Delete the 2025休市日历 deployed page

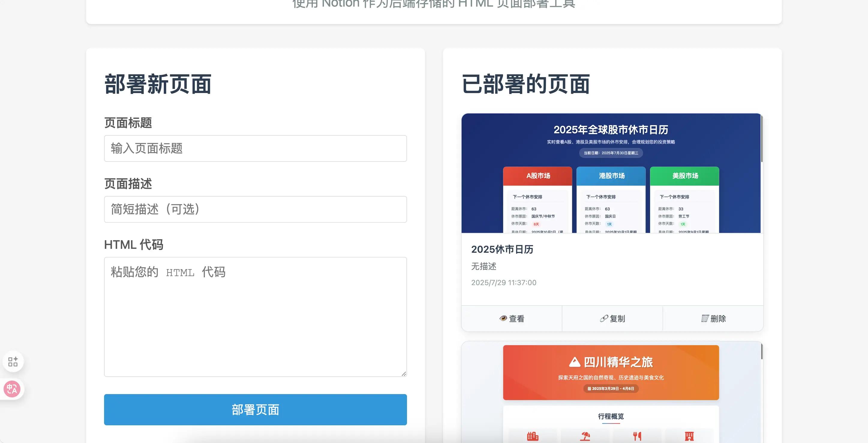[x=713, y=319]
